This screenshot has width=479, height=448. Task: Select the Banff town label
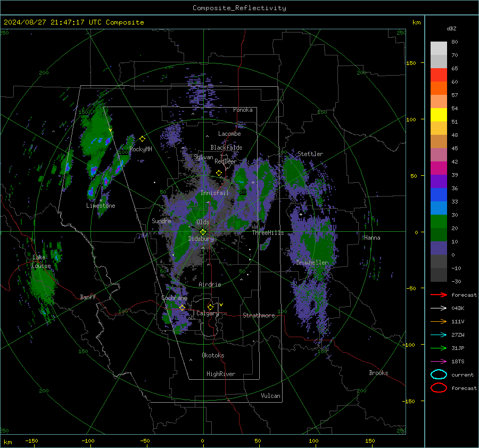point(88,297)
